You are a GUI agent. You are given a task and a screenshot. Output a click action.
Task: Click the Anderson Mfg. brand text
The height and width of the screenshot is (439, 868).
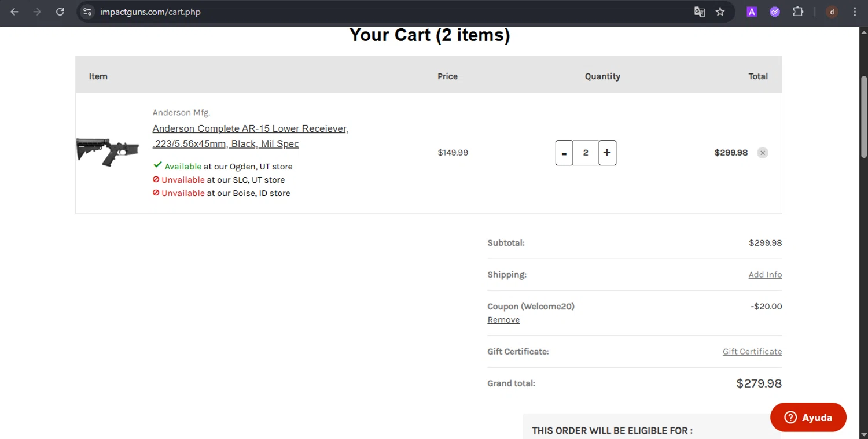pos(181,112)
